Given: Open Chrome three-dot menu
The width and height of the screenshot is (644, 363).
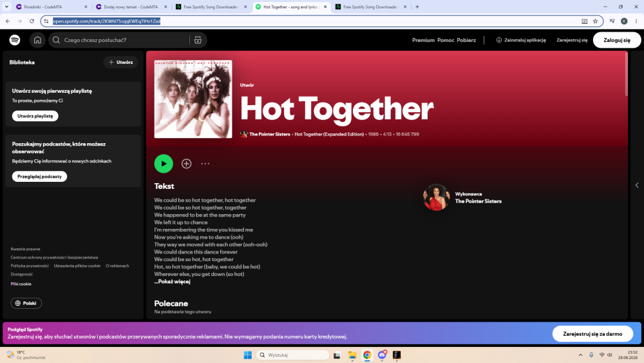Looking at the screenshot, I should click(x=636, y=21).
